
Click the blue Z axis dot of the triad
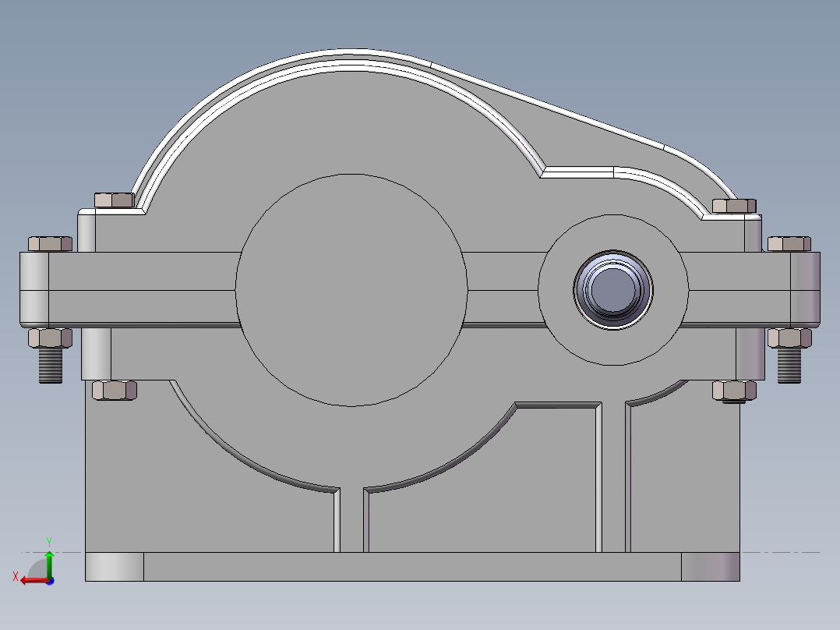(51, 581)
